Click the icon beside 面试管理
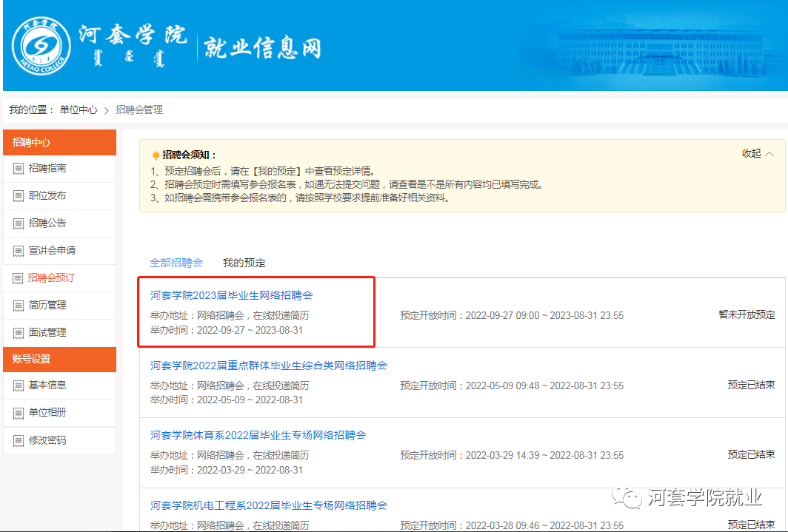Viewport: 788px width, 532px height. 18,333
